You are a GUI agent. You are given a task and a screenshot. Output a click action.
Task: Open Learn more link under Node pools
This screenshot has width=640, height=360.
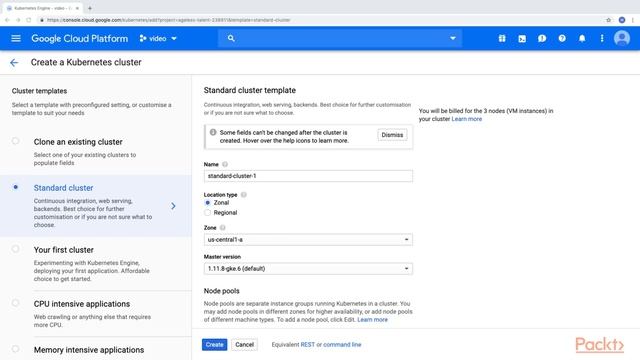click(372, 320)
